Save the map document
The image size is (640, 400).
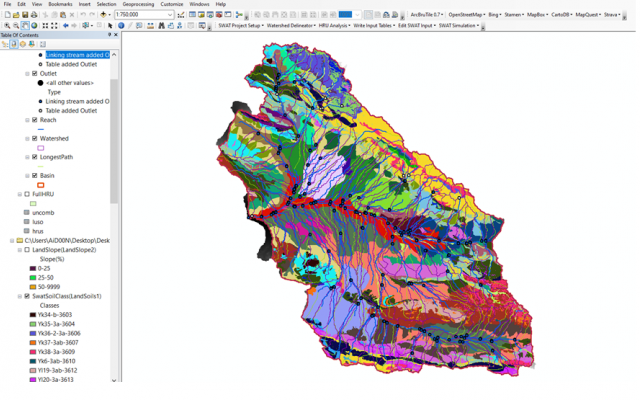click(x=25, y=15)
